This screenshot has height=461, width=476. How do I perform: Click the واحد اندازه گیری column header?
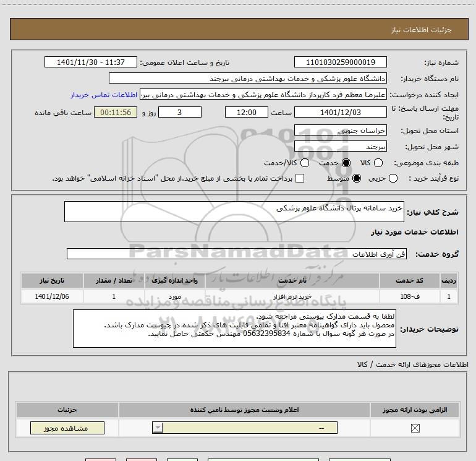click(174, 280)
